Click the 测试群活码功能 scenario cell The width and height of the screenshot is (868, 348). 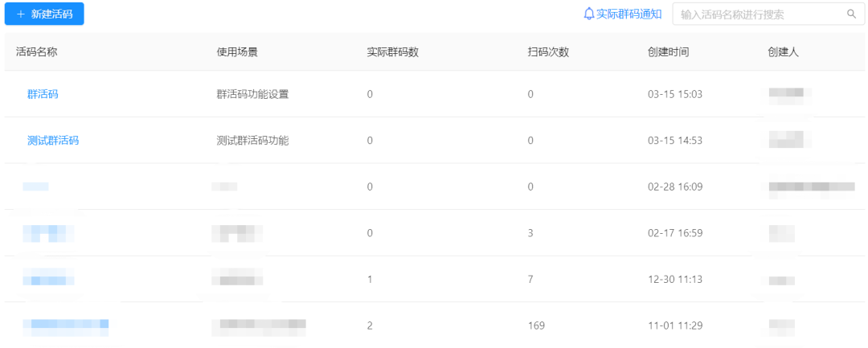[x=252, y=141]
